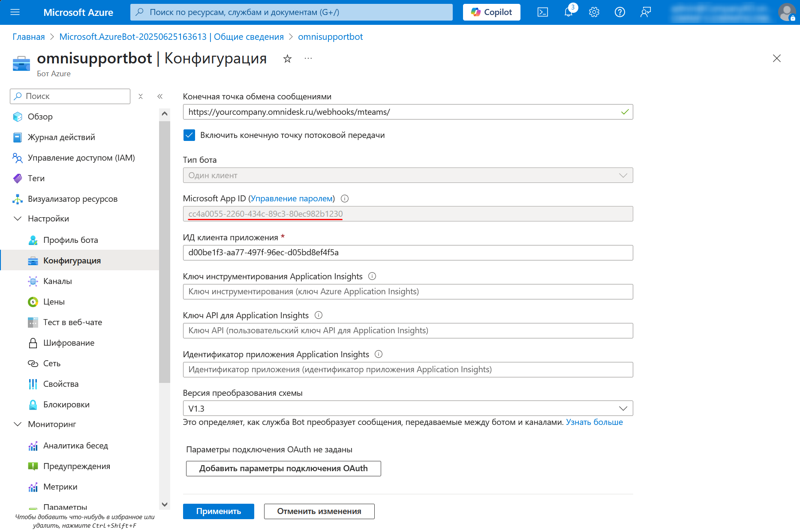The width and height of the screenshot is (800, 532).
Task: Open portal settings gear icon
Action: pyautogui.click(x=594, y=12)
